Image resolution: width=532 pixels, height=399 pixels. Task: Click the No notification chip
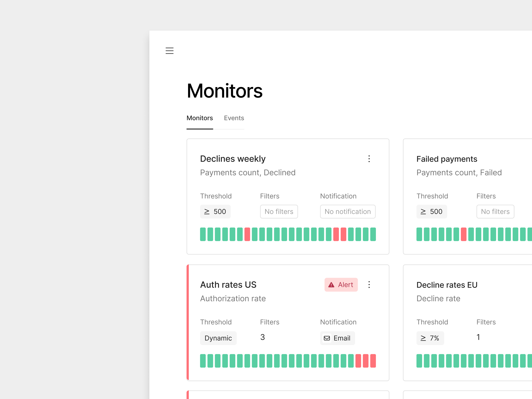click(x=348, y=212)
